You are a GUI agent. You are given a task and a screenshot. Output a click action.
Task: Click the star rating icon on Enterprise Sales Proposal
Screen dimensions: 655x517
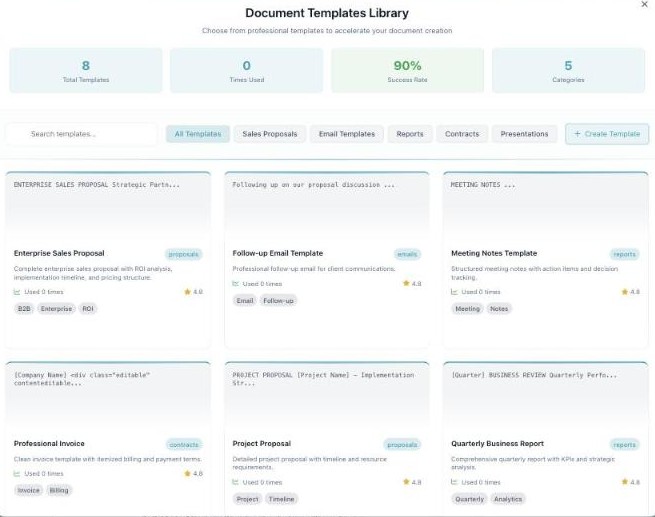click(187, 291)
